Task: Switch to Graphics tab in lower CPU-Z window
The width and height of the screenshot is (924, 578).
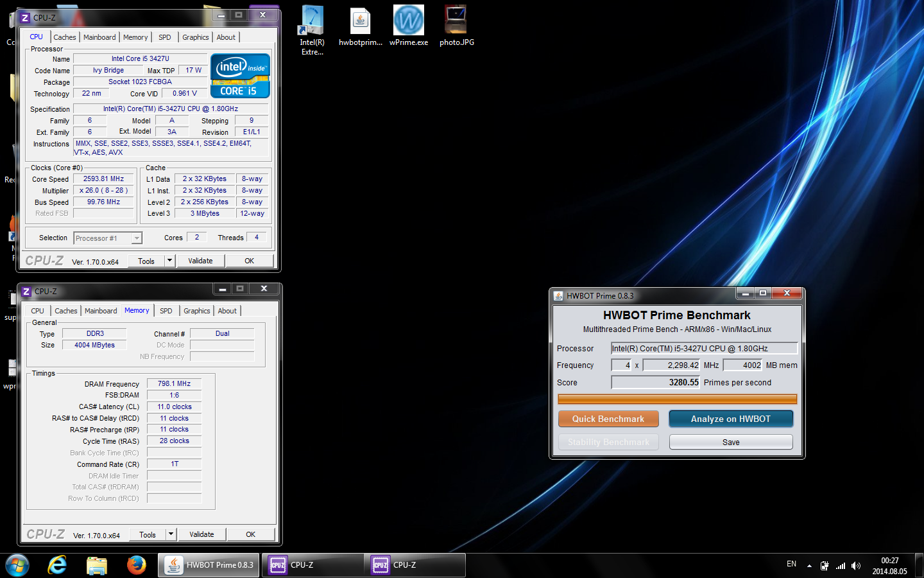Action: (197, 311)
